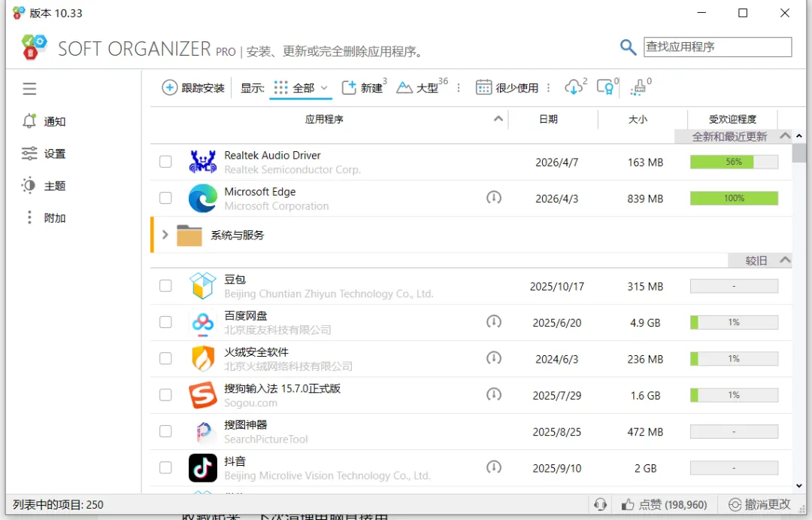The image size is (812, 520).
Task: Click the magnifier search icon
Action: click(628, 47)
